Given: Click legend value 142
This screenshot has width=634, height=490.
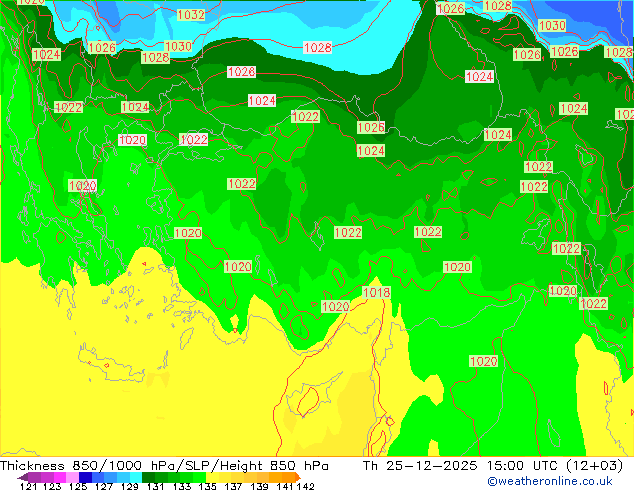Looking at the screenshot, I should click(306, 486).
